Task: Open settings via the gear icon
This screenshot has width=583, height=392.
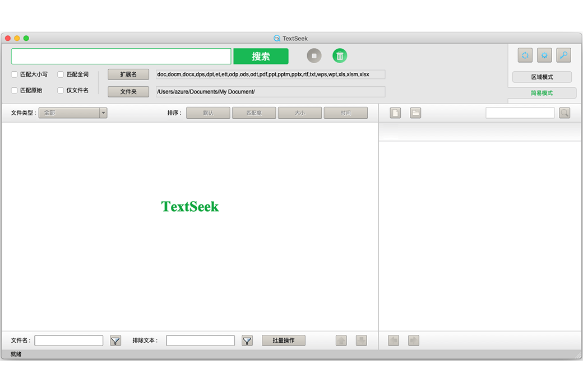Action: click(544, 55)
